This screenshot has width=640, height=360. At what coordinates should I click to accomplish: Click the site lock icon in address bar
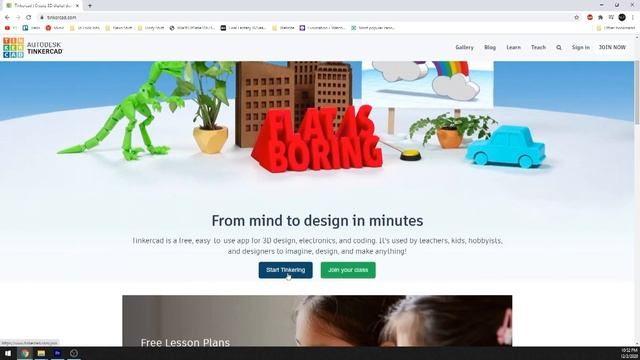click(x=42, y=17)
